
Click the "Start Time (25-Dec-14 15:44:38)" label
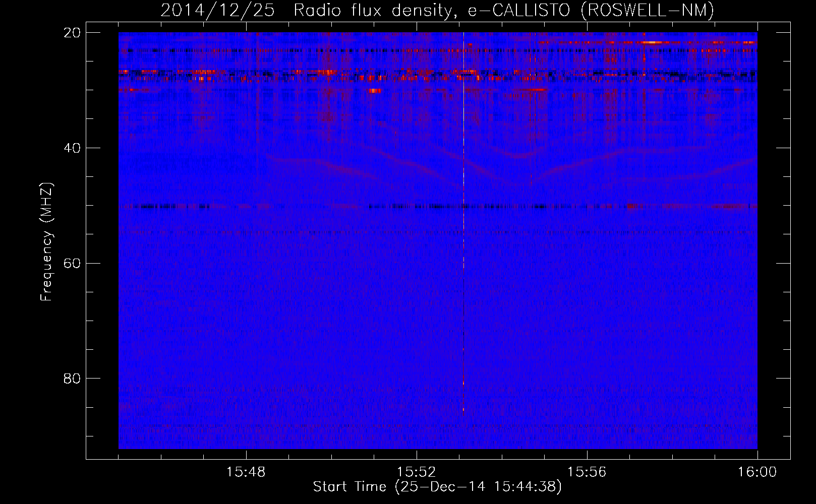[437, 487]
